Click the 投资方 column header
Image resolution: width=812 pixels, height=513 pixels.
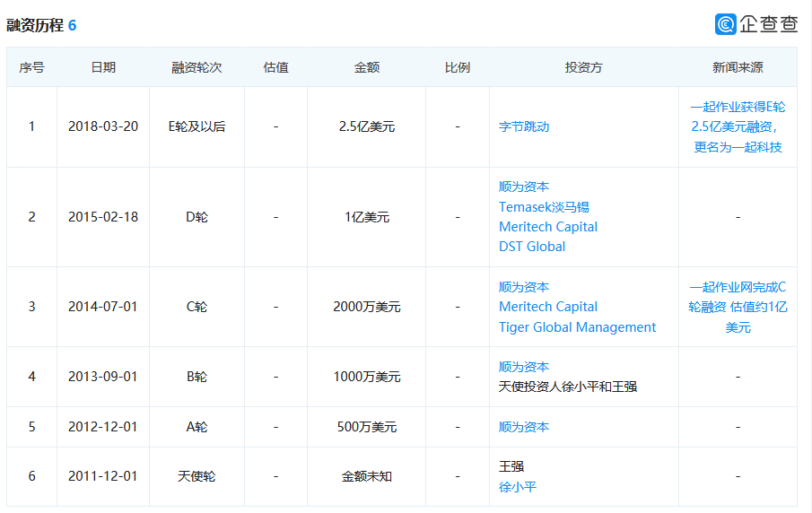coord(583,67)
